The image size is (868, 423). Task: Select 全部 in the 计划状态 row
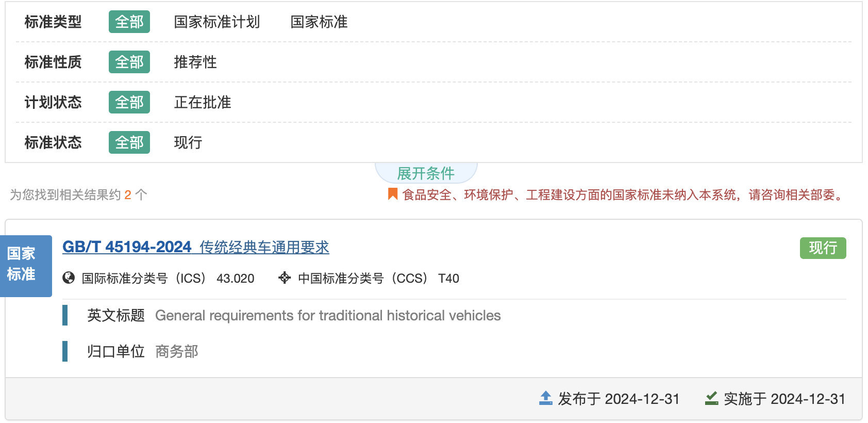[129, 102]
